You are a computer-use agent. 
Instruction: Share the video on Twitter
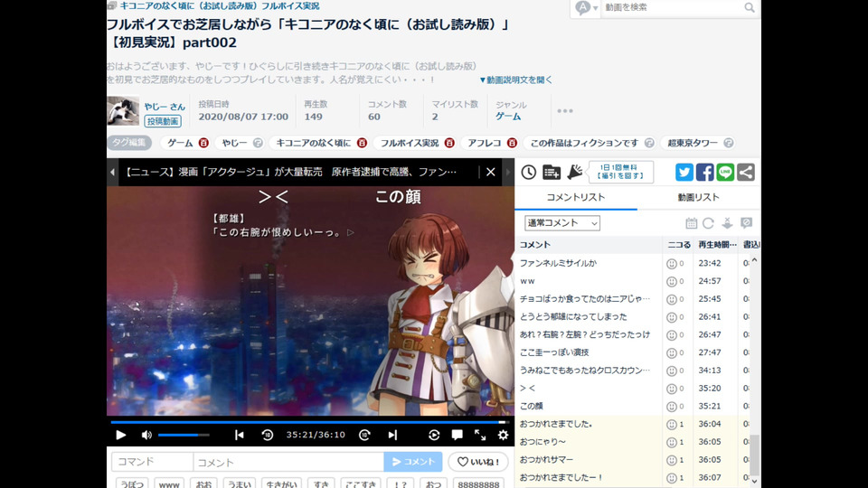tap(684, 172)
